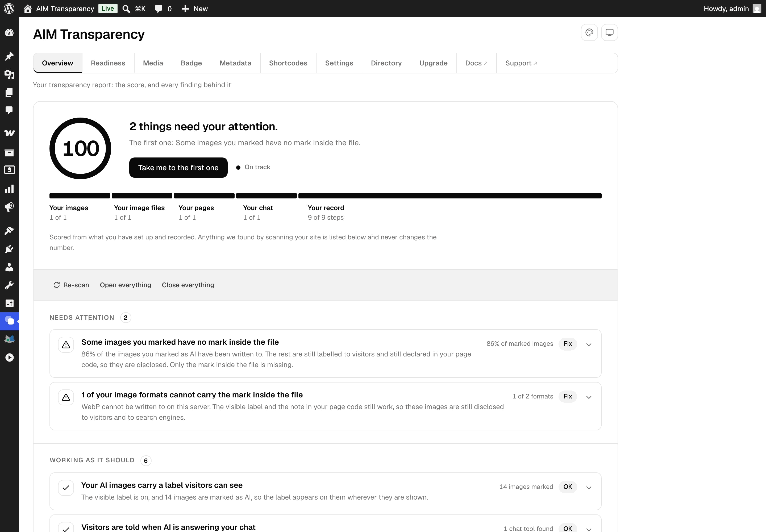This screenshot has width=766, height=532.
Task: Expand the 'AI images carry a label' finding
Action: pos(589,488)
